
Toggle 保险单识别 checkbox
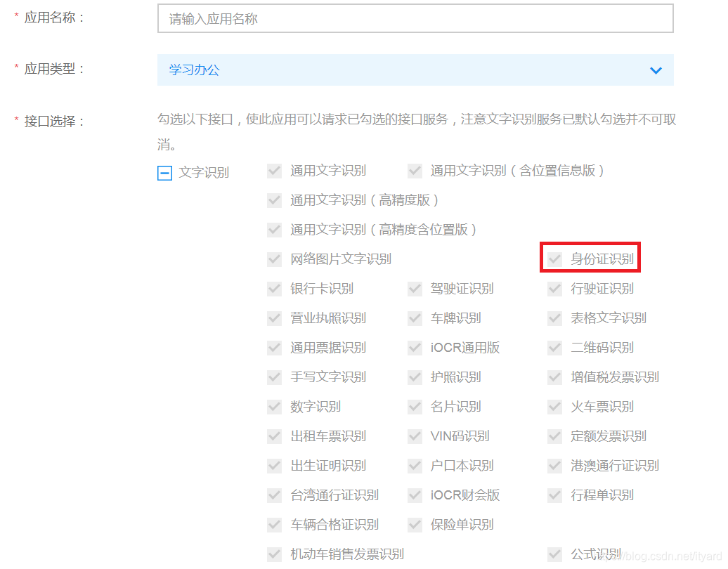pyautogui.click(x=415, y=525)
